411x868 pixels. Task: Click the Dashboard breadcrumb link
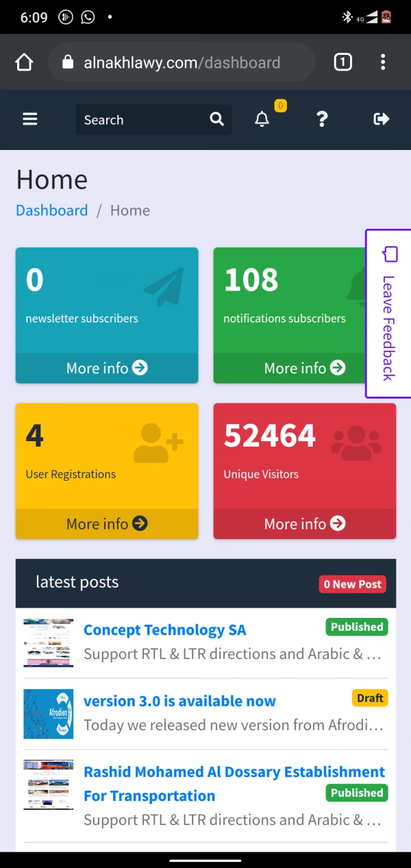coord(52,210)
